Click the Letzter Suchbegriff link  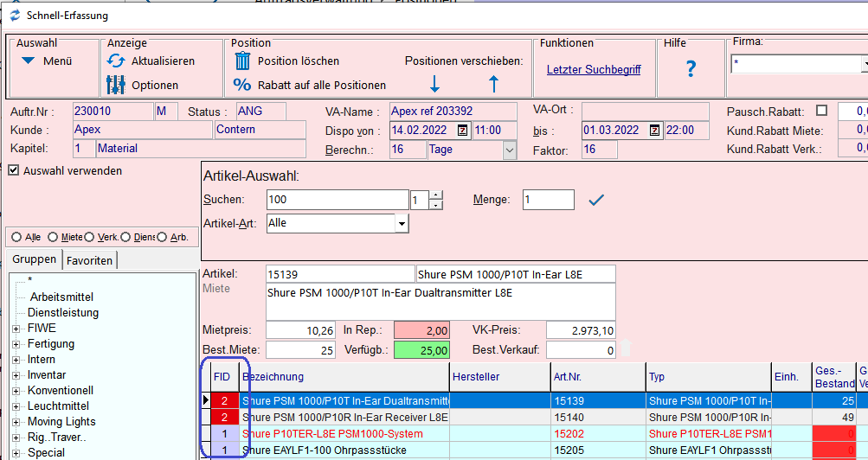point(594,70)
